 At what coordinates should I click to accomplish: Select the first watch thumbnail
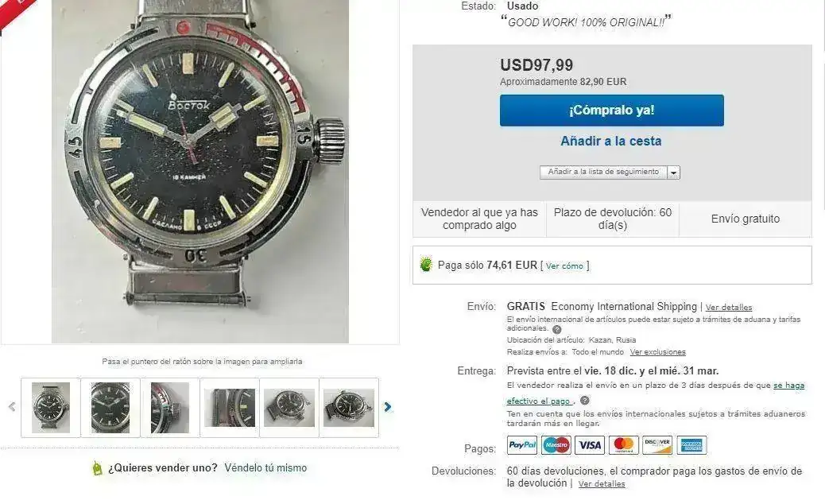pyautogui.click(x=51, y=408)
